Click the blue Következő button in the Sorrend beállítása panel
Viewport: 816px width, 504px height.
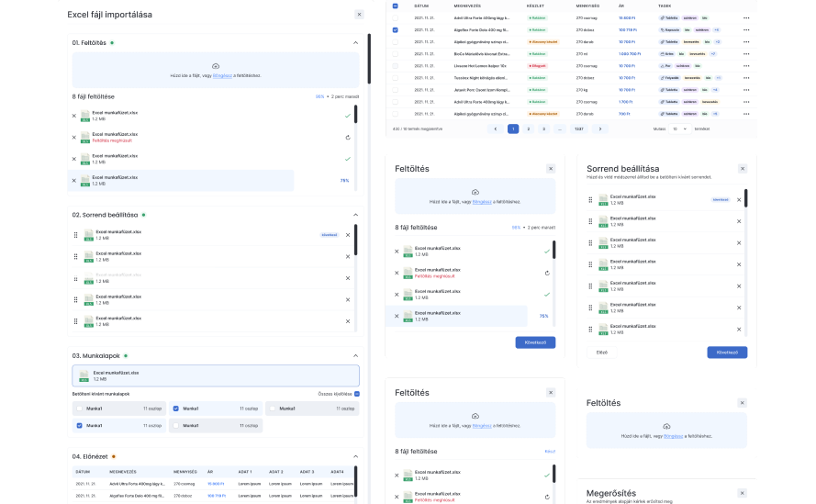pyautogui.click(x=727, y=352)
